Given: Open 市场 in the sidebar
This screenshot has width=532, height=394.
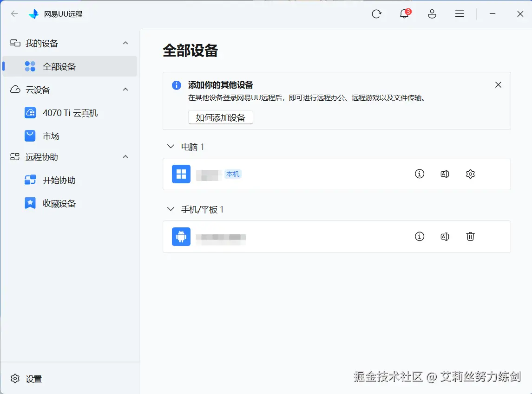Looking at the screenshot, I should (x=70, y=136).
